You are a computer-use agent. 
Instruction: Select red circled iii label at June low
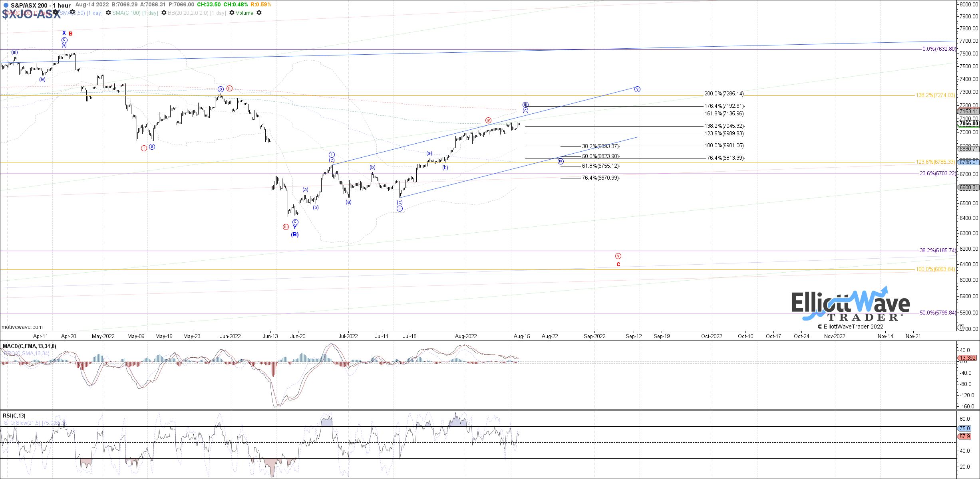click(286, 227)
